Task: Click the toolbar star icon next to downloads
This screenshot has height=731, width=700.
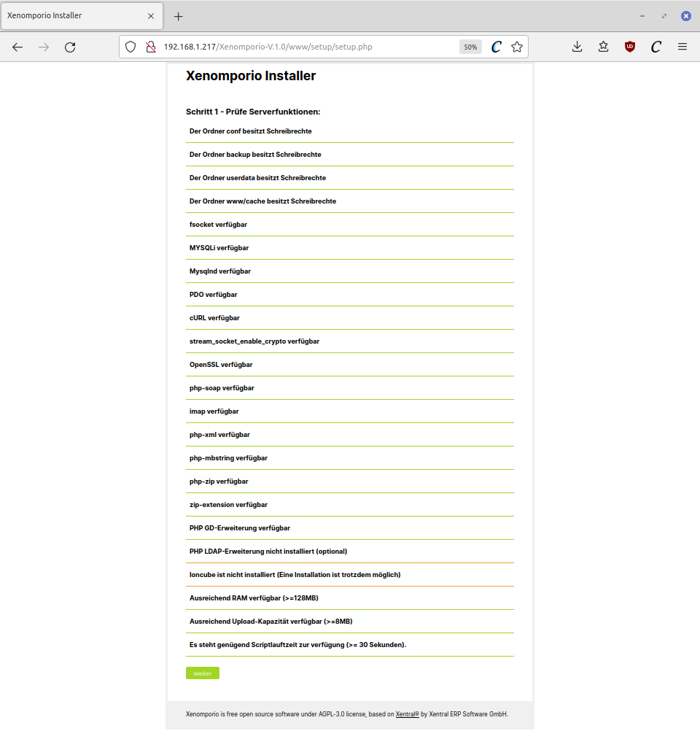Action: 603,47
